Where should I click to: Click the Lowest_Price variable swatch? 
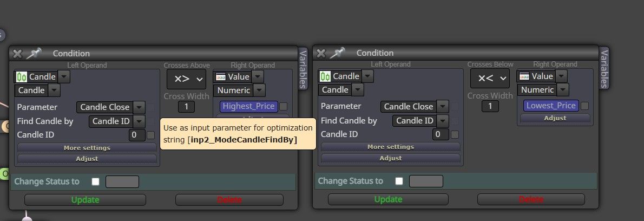pyautogui.click(x=551, y=106)
